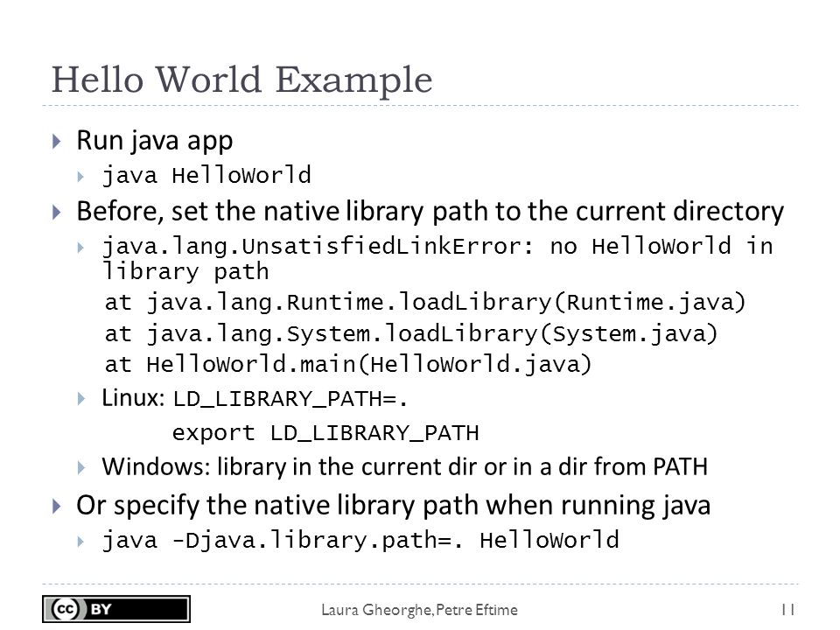Select the "Run java app" bullet
The width and height of the screenshot is (840, 630).
[x=154, y=141]
